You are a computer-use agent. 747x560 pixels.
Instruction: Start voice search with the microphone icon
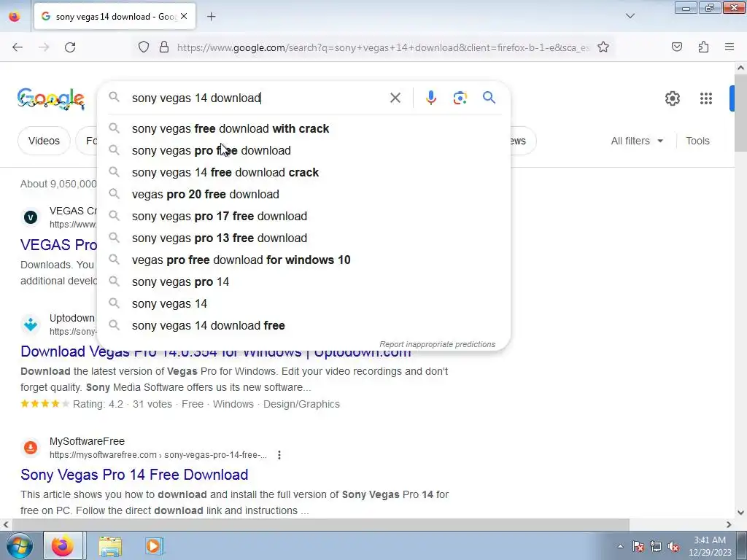coord(430,98)
